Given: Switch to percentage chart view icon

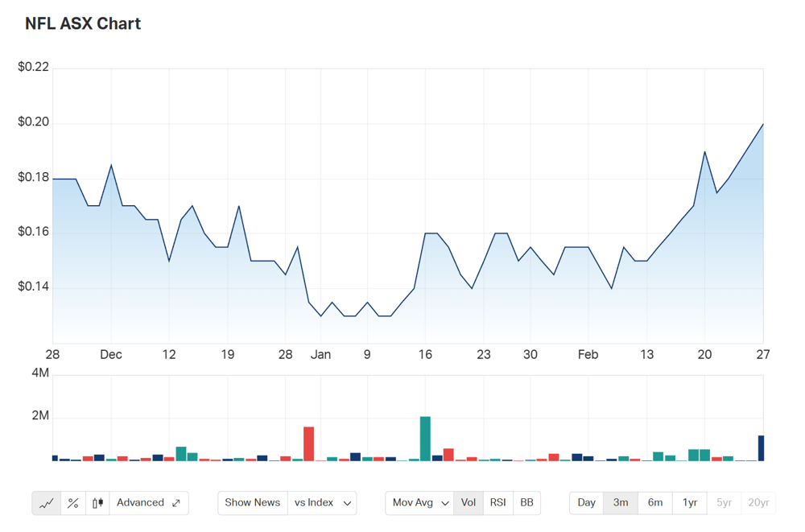Looking at the screenshot, I should (x=73, y=503).
